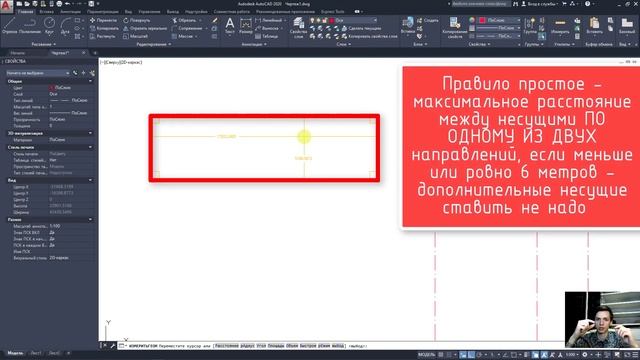Image resolution: width=640 pixels, height=360 pixels.
Task: Click the Массив (Array) tool
Action: click(x=182, y=36)
